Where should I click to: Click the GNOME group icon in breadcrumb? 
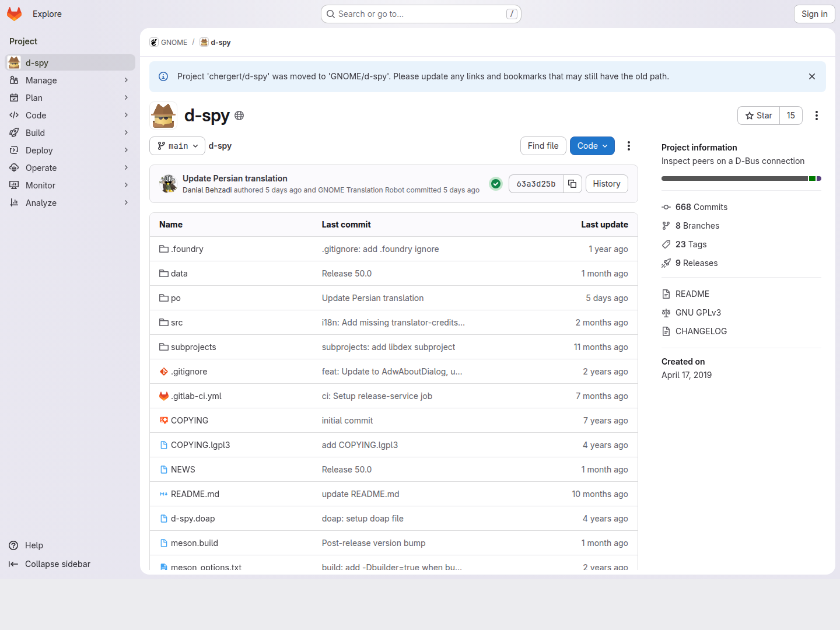coord(154,43)
